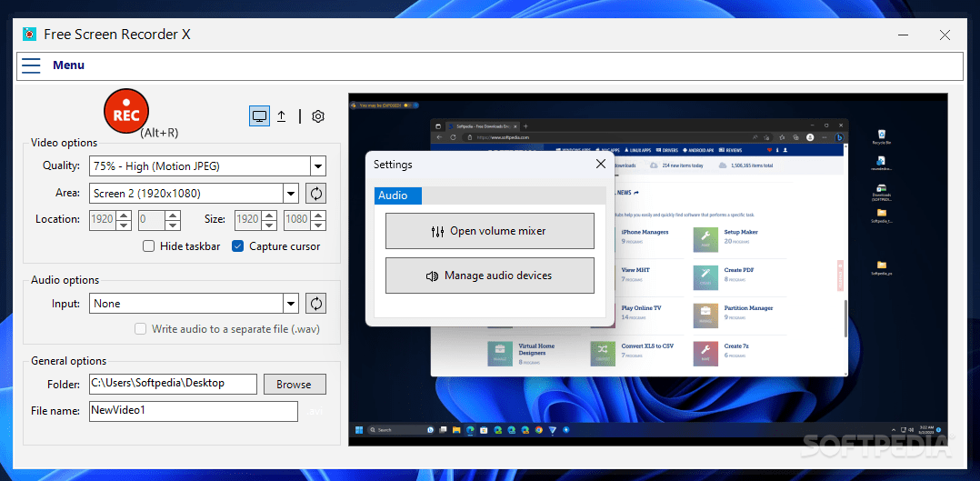Click the upload arrow icon beside monitor icon
This screenshot has height=481, width=980.
point(281,116)
